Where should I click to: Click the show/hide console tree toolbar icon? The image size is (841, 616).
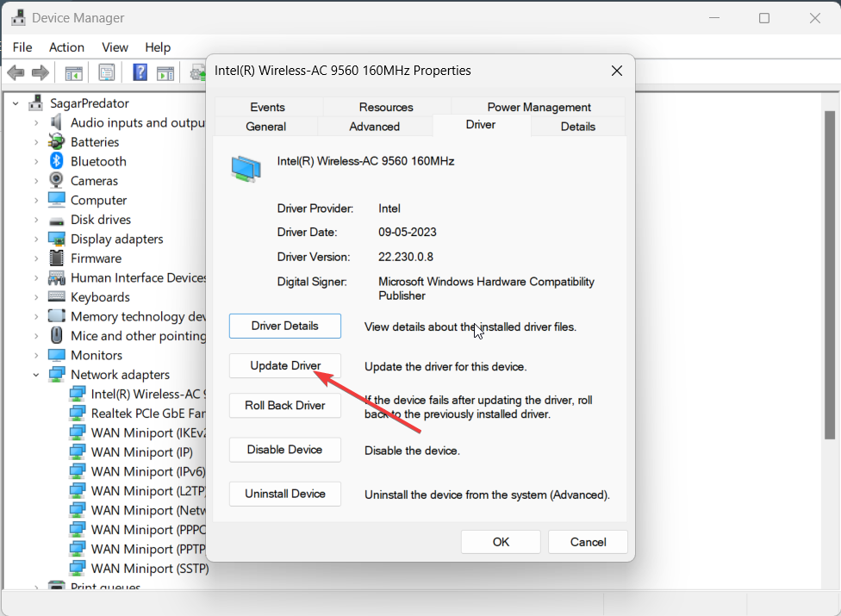pyautogui.click(x=73, y=73)
